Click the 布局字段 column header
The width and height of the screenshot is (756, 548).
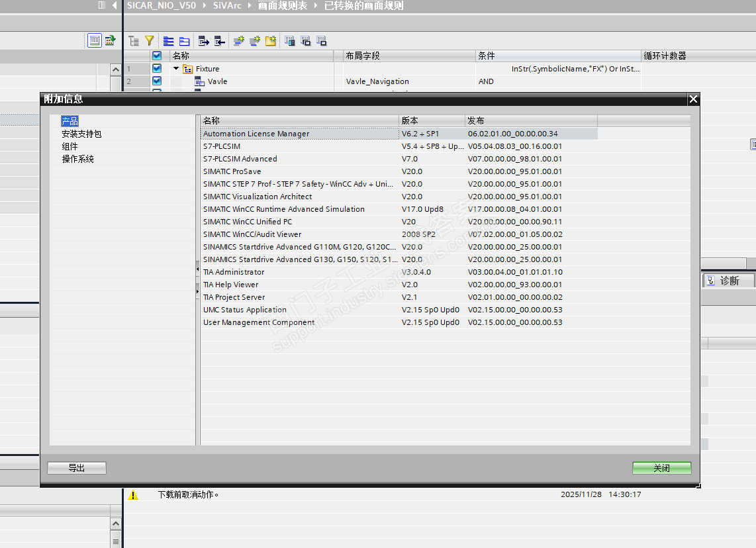409,56
